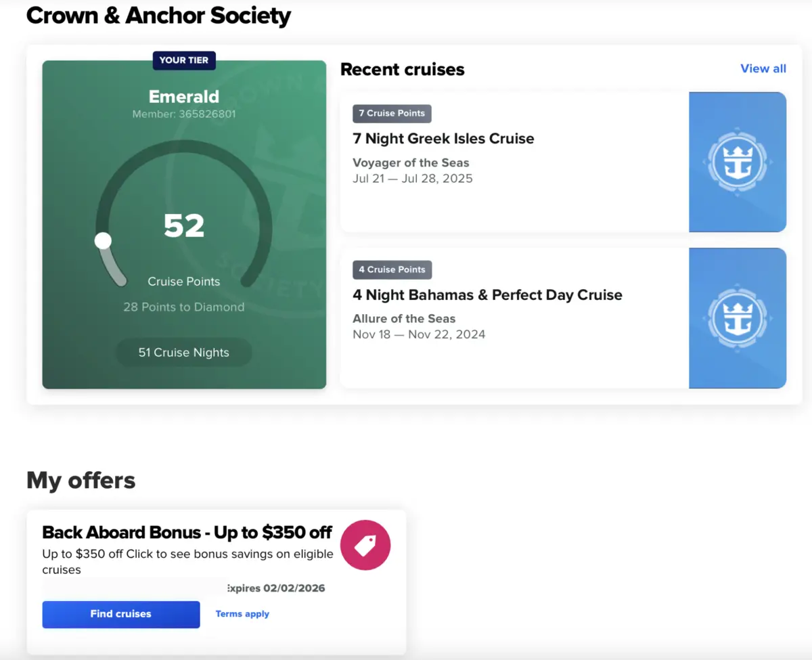Click the 4 Cruise Points badge
The width and height of the screenshot is (812, 660).
click(x=392, y=269)
